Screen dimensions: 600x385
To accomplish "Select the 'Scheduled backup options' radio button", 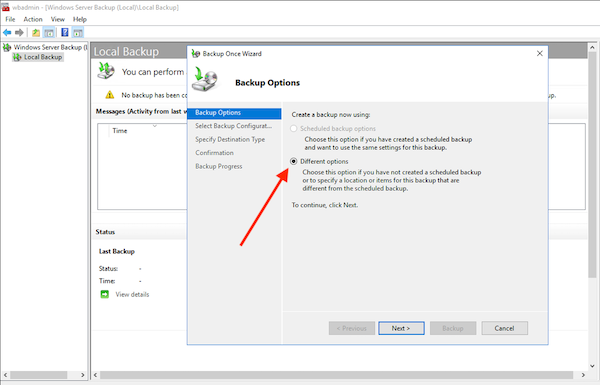I will [293, 129].
